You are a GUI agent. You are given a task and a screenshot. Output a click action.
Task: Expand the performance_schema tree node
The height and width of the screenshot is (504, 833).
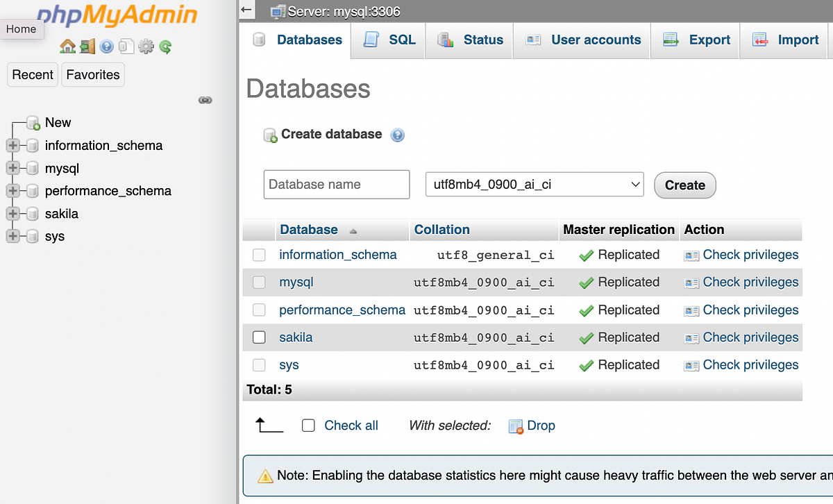coord(12,191)
